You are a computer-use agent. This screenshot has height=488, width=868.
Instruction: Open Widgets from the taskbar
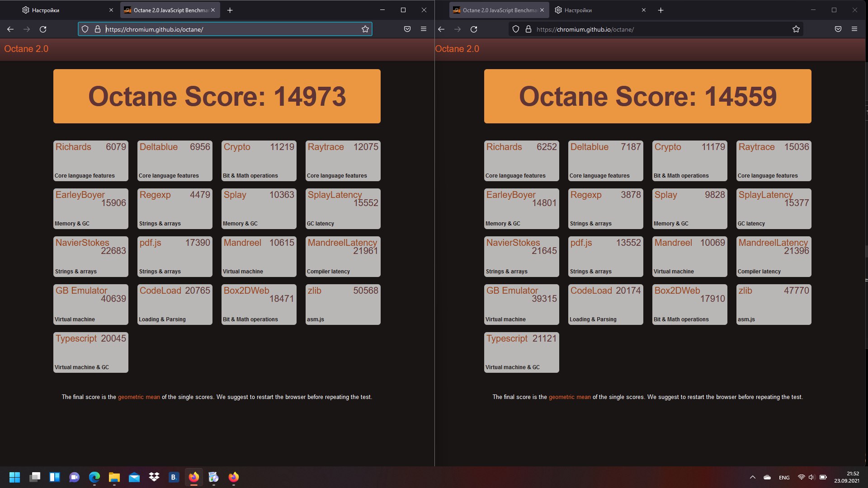pos(55,477)
